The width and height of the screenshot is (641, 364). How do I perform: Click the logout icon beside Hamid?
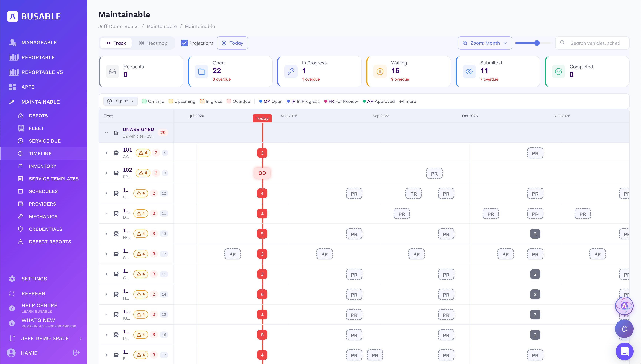click(x=76, y=353)
